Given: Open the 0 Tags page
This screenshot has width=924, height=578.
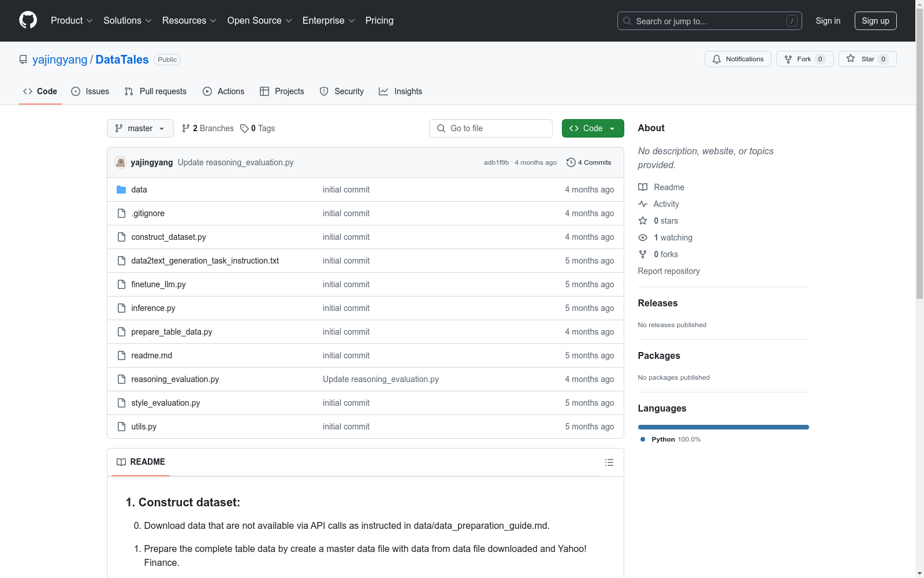Looking at the screenshot, I should click(258, 128).
